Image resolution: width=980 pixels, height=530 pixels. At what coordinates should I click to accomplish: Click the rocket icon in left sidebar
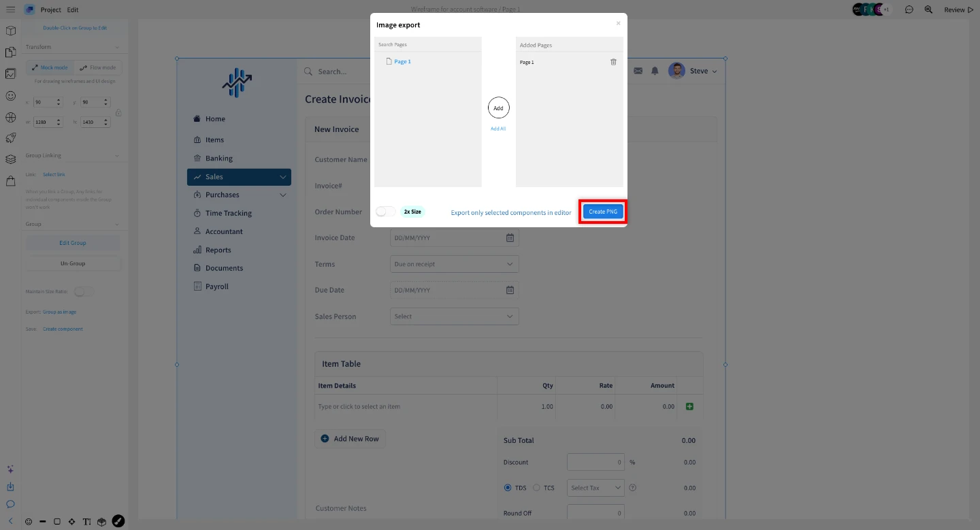coord(10,138)
